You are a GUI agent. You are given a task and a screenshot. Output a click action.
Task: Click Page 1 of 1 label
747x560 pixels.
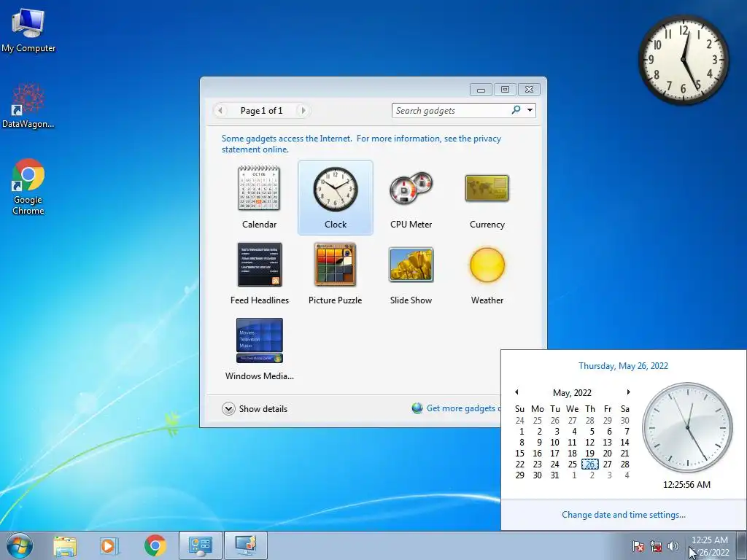[262, 111]
